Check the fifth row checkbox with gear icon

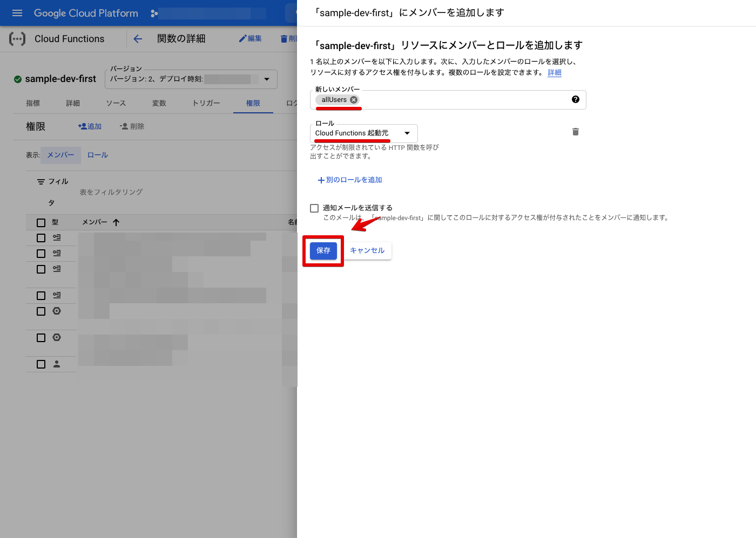41,311
